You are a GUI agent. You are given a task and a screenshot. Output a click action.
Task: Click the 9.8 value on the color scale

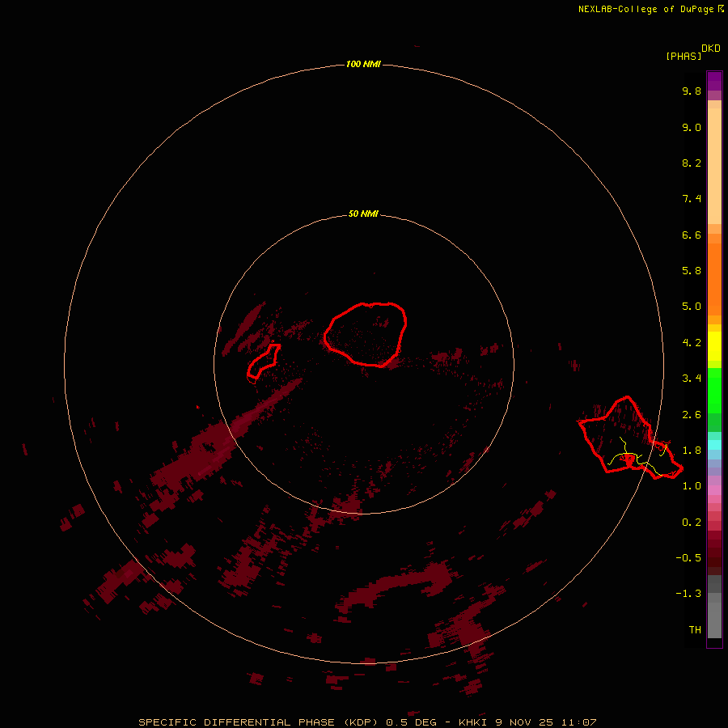pos(692,91)
